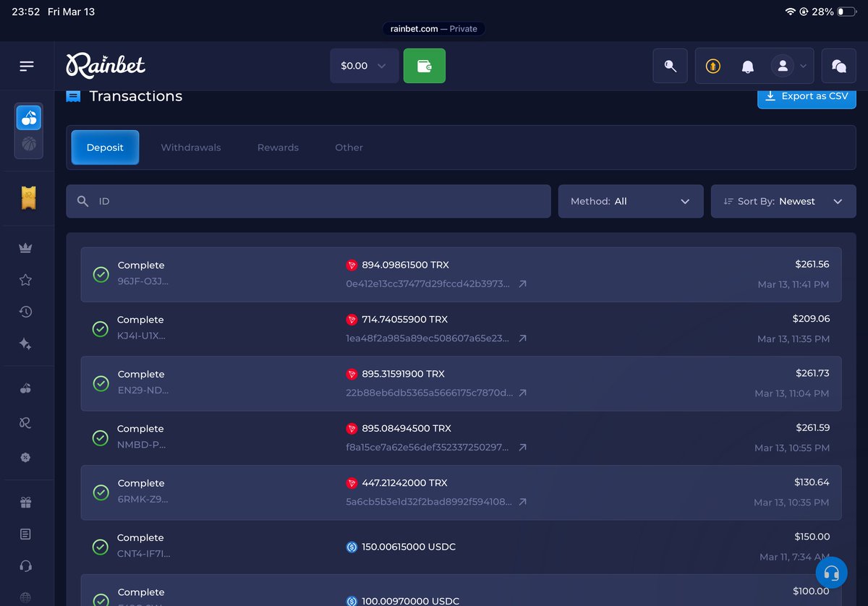
Task: Open explorer link arrow for 0e412e13cc hash
Action: pos(522,284)
